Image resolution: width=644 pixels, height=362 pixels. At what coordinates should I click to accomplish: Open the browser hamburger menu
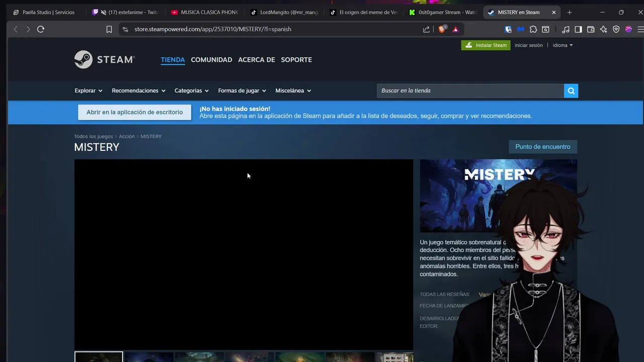640,29
